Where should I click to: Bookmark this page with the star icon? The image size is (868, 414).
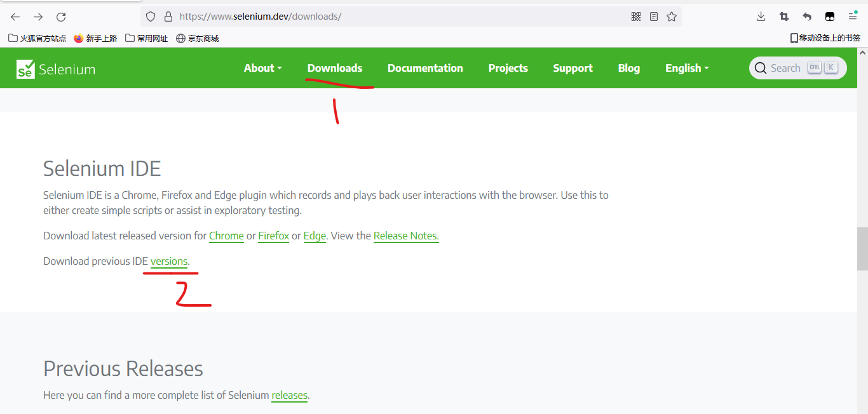672,17
